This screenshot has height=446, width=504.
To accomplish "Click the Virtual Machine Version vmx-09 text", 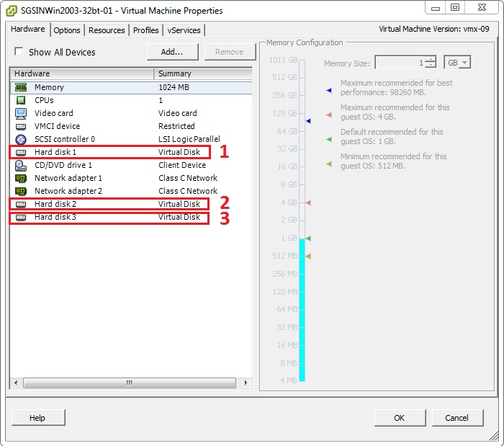I will (x=434, y=30).
